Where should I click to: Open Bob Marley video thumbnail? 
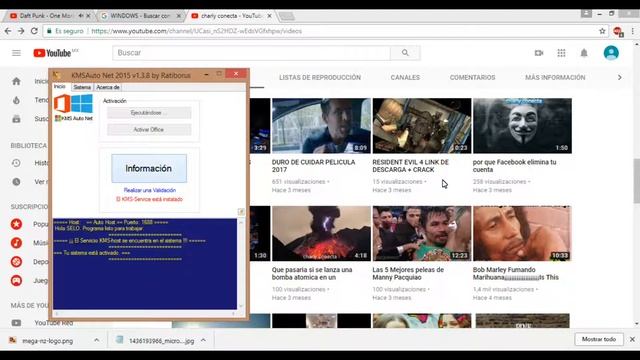click(x=522, y=233)
